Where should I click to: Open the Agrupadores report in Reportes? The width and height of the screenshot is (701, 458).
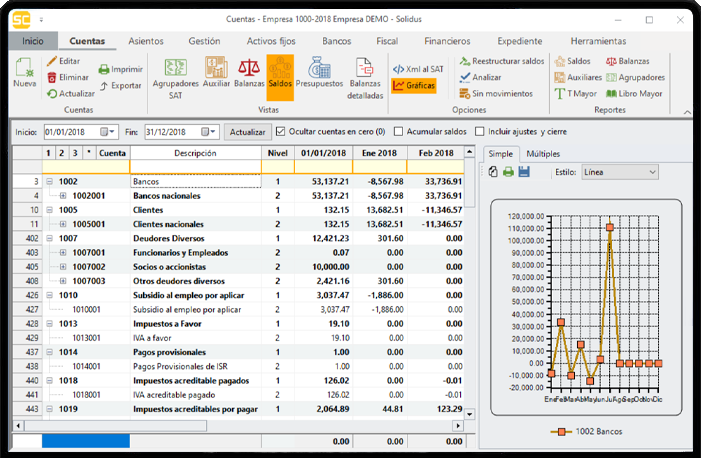pos(635,77)
